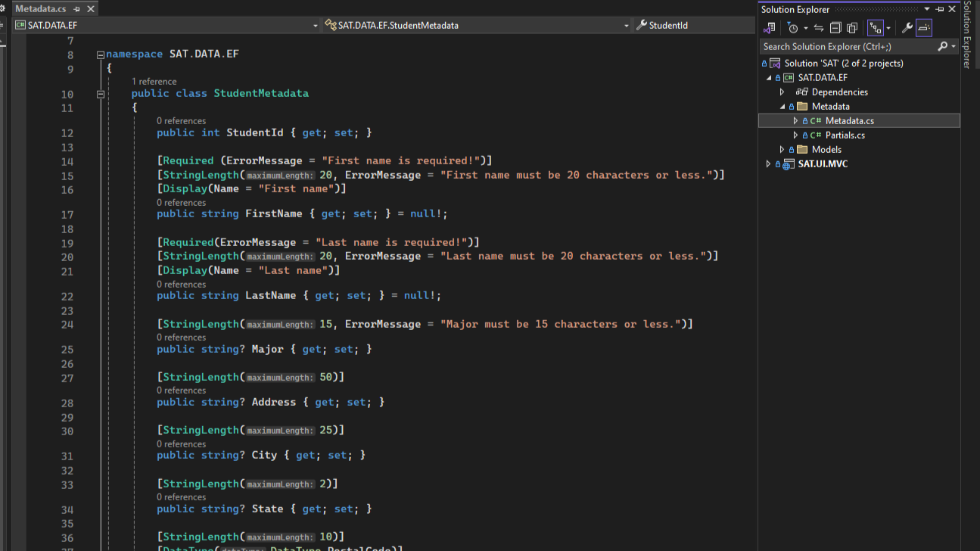Click the Metadata folder icon
The width and height of the screenshot is (980, 551).
pos(802,106)
